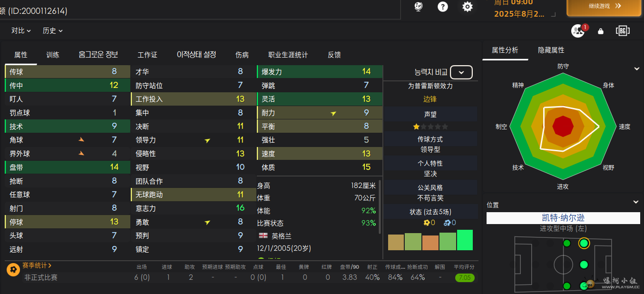Select the central attacking midfield position dot
Screen dimensions: 644x294
[584, 265]
